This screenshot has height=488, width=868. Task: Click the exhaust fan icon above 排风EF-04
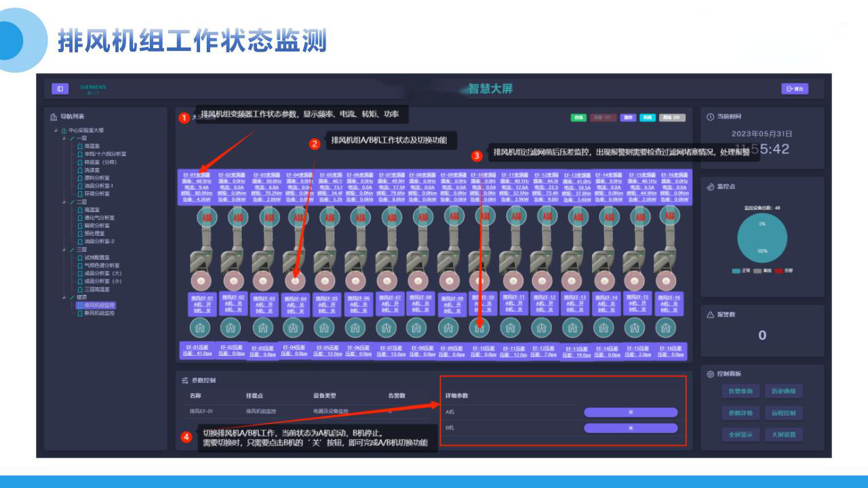[296, 280]
